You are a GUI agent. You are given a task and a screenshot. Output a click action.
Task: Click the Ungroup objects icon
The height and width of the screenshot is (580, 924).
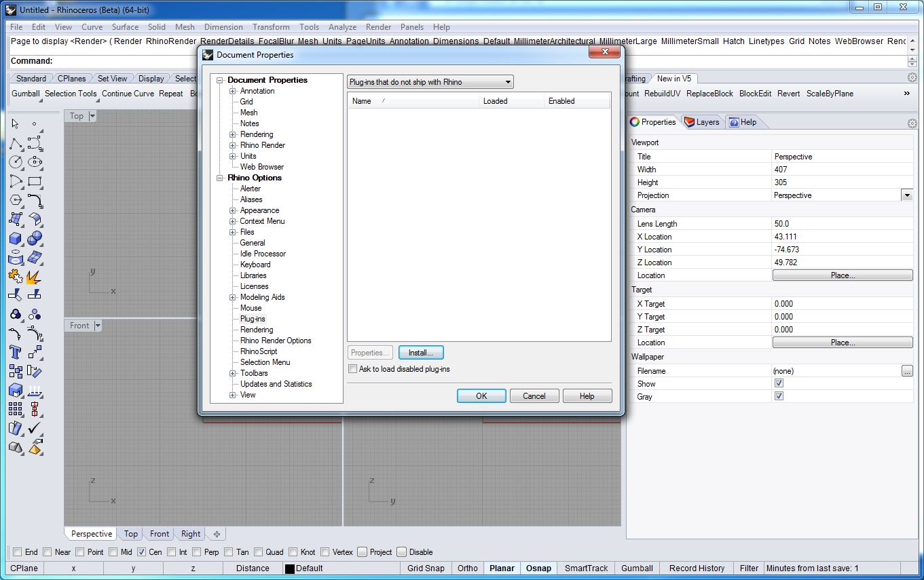(35, 314)
